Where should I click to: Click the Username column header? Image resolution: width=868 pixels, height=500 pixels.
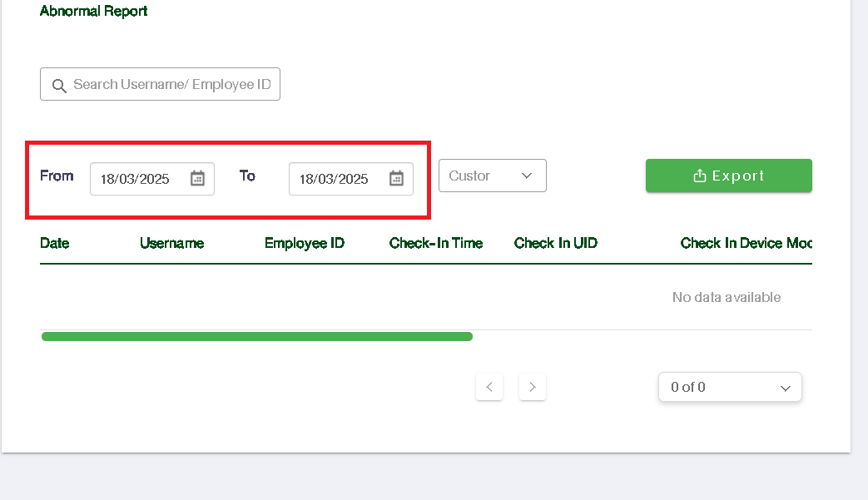click(x=171, y=243)
